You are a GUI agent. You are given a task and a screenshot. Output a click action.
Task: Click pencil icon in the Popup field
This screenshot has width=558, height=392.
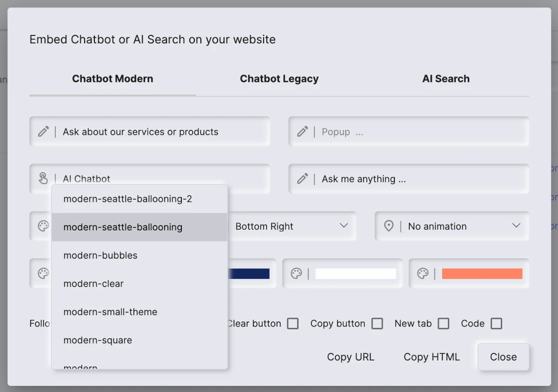[x=302, y=132]
